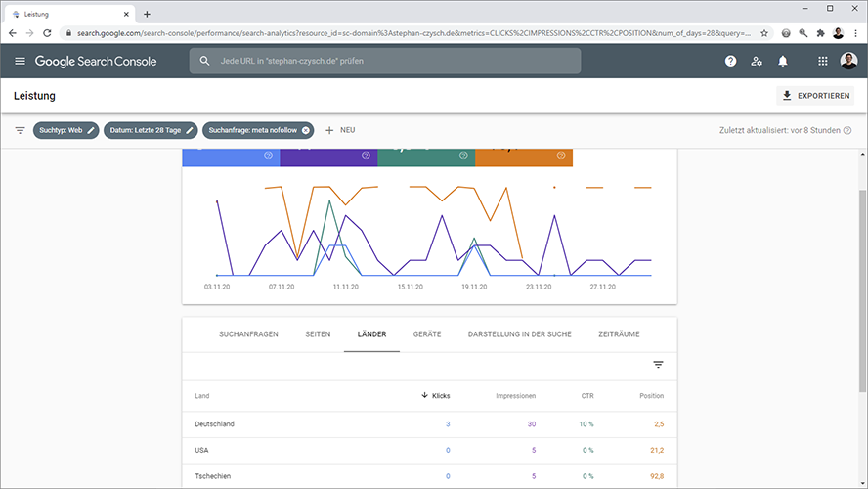Toggle the green CTR metric card
The width and height of the screenshot is (868, 489).
[x=426, y=156]
